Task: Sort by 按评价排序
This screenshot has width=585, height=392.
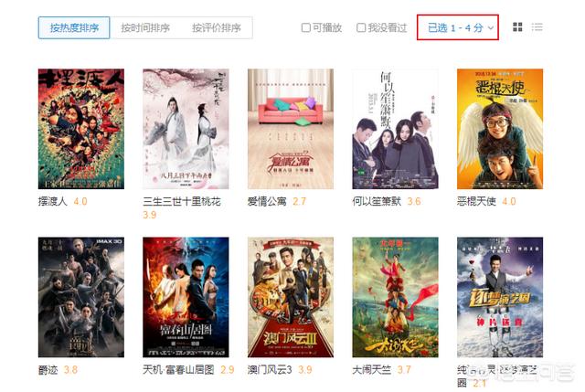Action: [217, 27]
